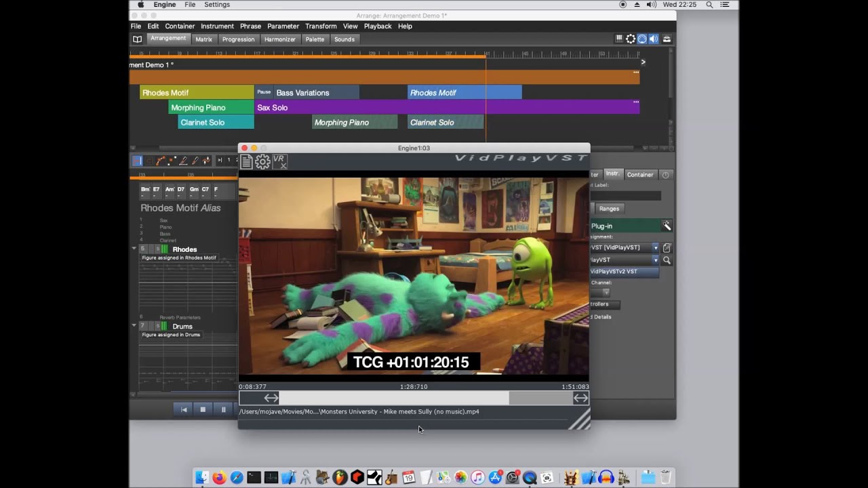
Task: Open the Photos app in Dock
Action: pyautogui.click(x=460, y=478)
